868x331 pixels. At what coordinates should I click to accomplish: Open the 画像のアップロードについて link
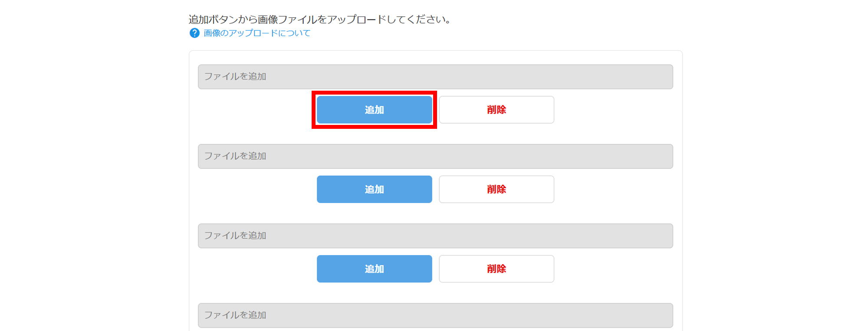pyautogui.click(x=257, y=33)
